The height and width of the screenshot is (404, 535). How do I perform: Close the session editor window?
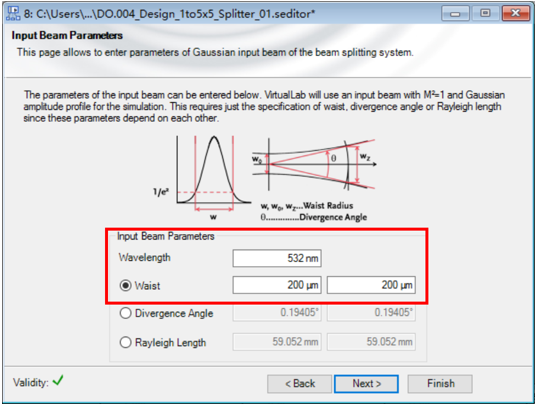[x=515, y=13]
